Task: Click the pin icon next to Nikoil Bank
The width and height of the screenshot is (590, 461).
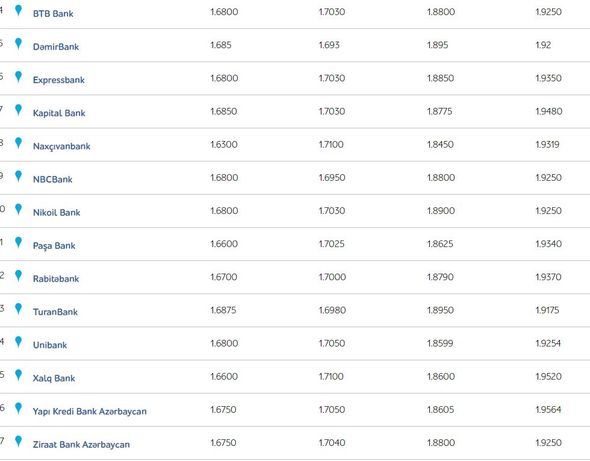Action: click(x=18, y=209)
